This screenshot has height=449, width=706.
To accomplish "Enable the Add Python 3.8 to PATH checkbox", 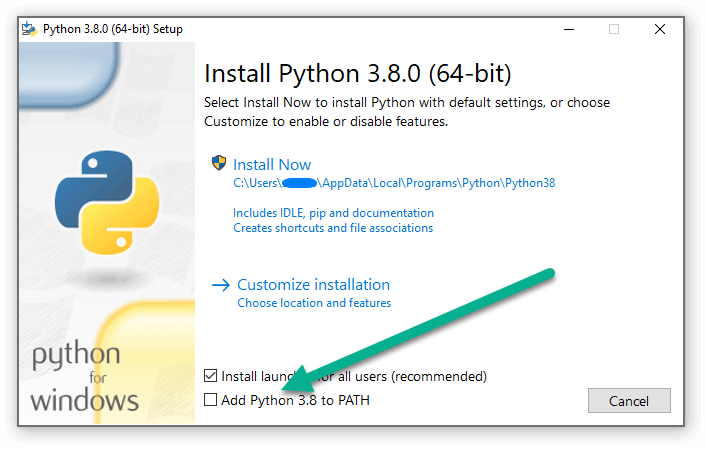I will (210, 400).
